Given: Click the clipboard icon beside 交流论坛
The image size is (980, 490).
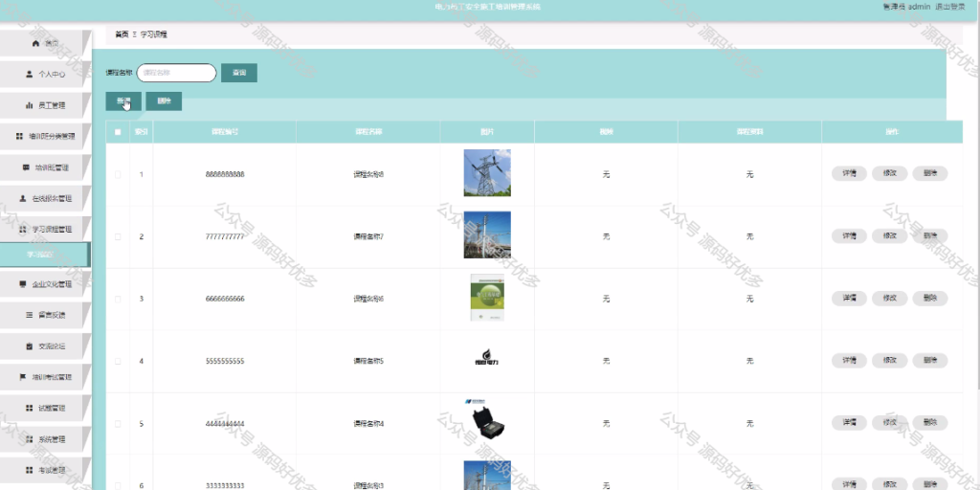Looking at the screenshot, I should point(29,345).
